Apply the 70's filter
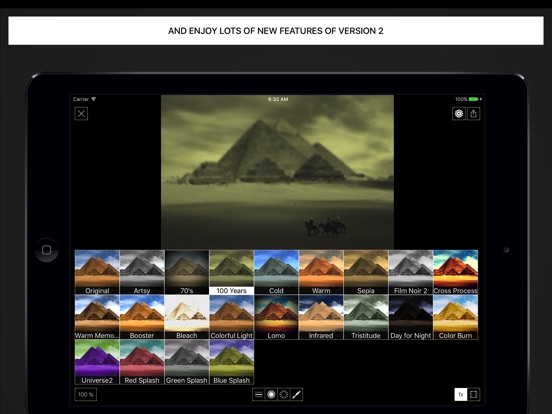Screen dimensions: 552x414 (187, 272)
